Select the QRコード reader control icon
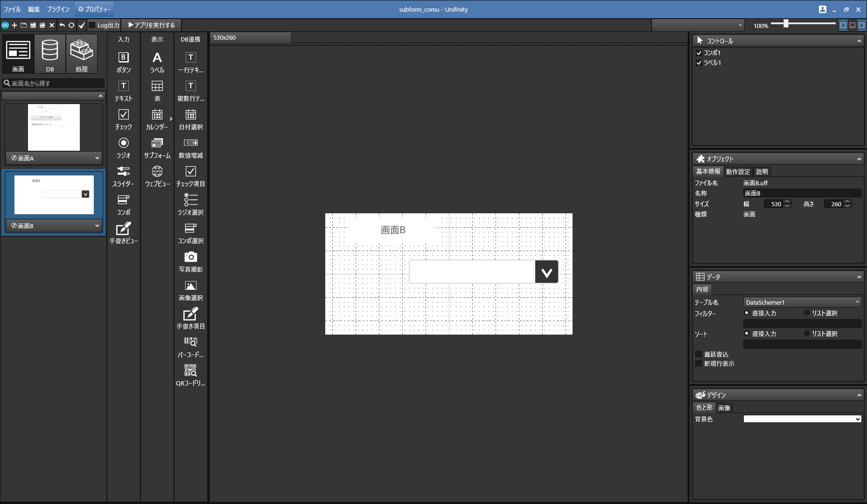Image resolution: width=867 pixels, height=504 pixels. tap(190, 371)
